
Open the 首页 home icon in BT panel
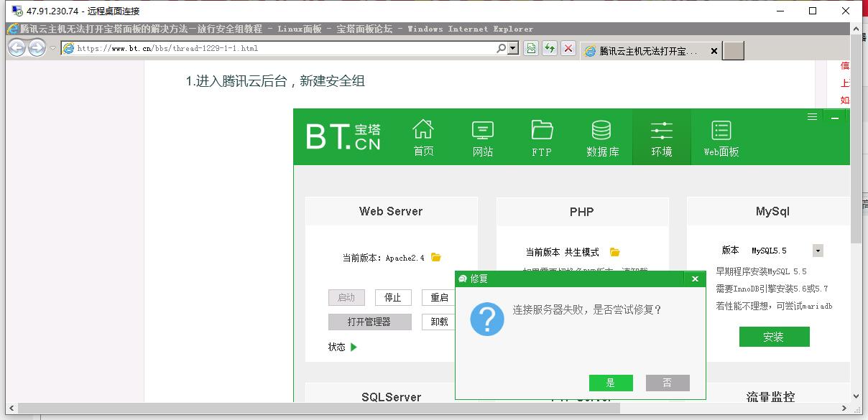tap(423, 137)
